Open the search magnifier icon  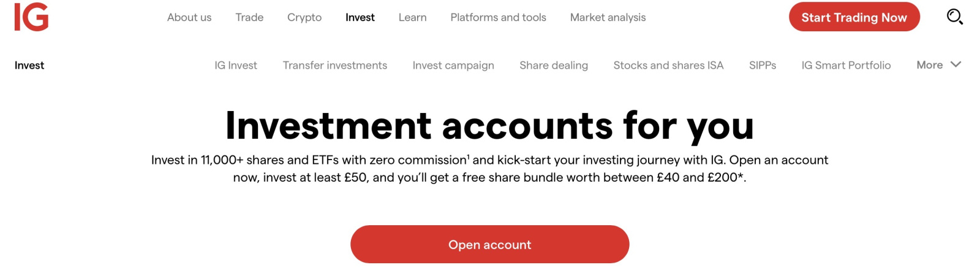[954, 17]
